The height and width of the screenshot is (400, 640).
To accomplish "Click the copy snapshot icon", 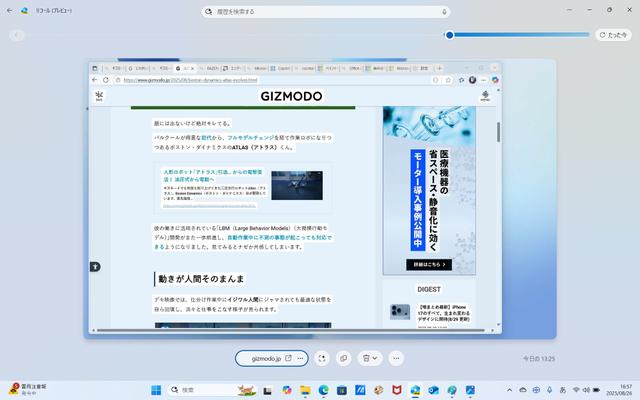I will 343,357.
